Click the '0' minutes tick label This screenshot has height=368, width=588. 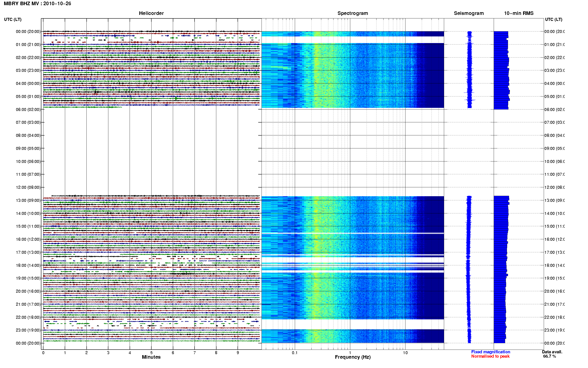click(43, 353)
